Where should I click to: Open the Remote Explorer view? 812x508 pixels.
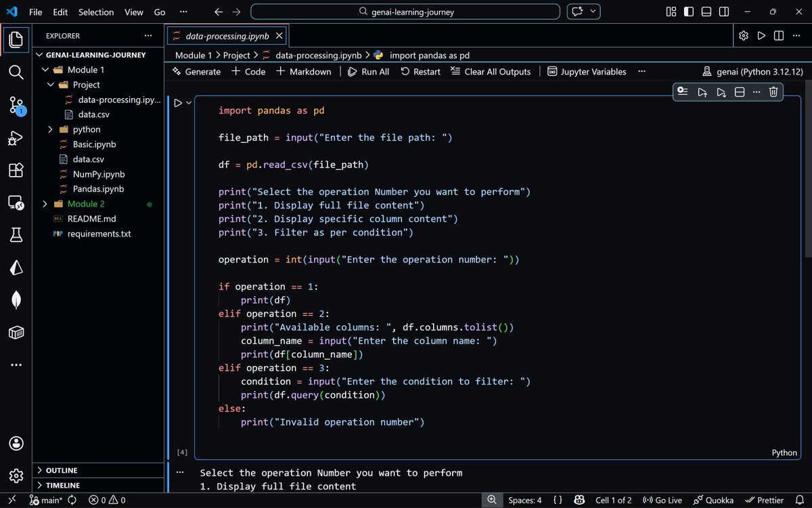tap(16, 203)
